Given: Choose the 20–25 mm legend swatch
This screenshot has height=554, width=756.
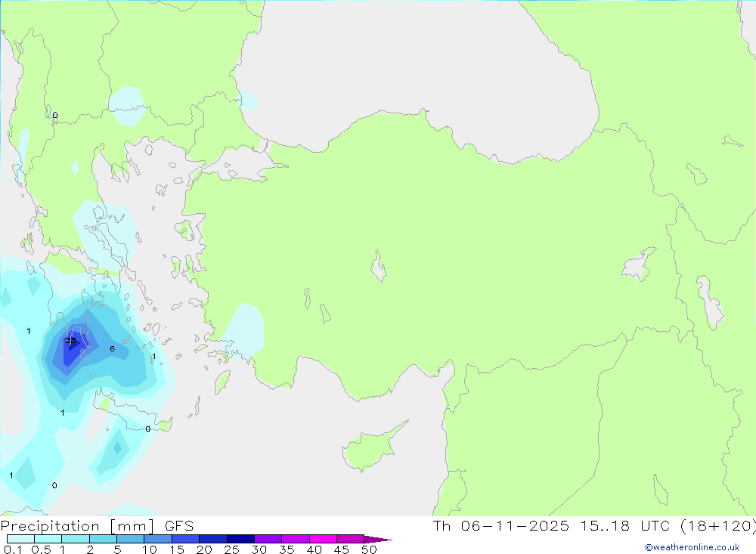Looking at the screenshot, I should point(213,539).
